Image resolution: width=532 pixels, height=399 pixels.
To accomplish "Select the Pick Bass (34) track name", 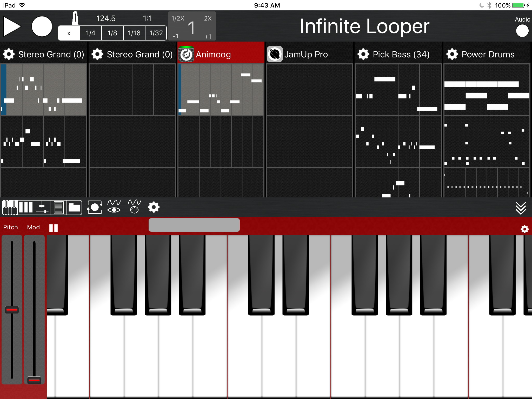I will coord(401,54).
